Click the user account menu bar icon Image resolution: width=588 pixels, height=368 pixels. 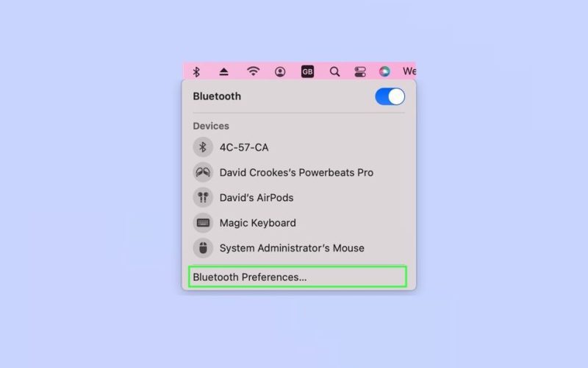pyautogui.click(x=280, y=71)
